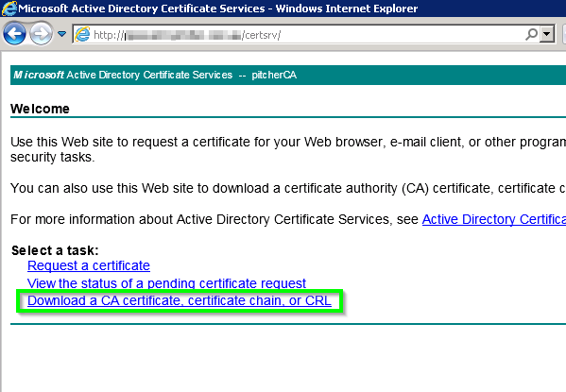Click the 'Select a task:' label
Viewport: 566px width, 392px height.
tap(55, 250)
